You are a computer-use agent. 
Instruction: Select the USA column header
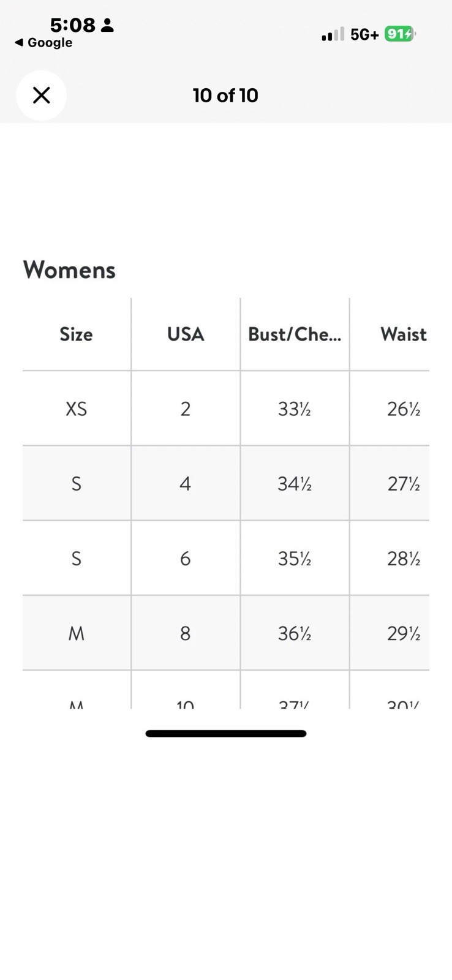pos(186,334)
